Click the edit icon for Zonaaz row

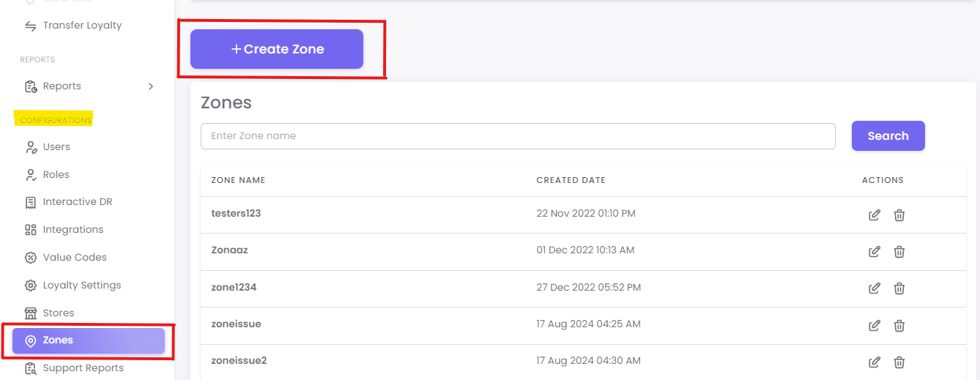point(874,251)
